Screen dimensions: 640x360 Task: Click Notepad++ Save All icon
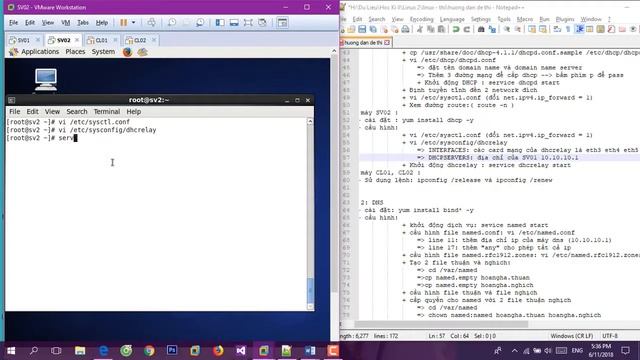(x=373, y=29)
